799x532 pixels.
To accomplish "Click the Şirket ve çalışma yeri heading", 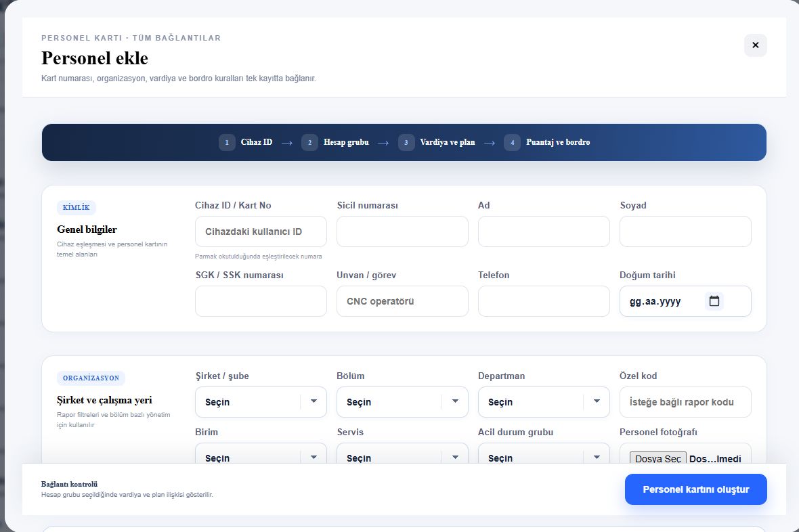I will (x=104, y=400).
